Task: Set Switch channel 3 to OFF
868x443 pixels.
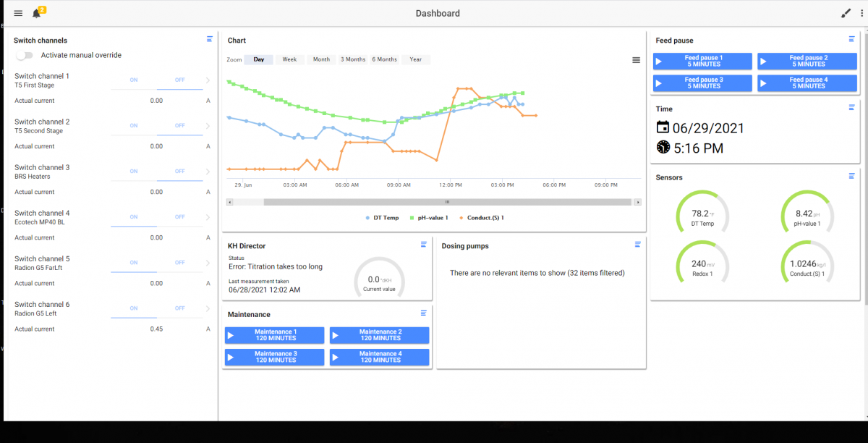Action: [x=180, y=172]
